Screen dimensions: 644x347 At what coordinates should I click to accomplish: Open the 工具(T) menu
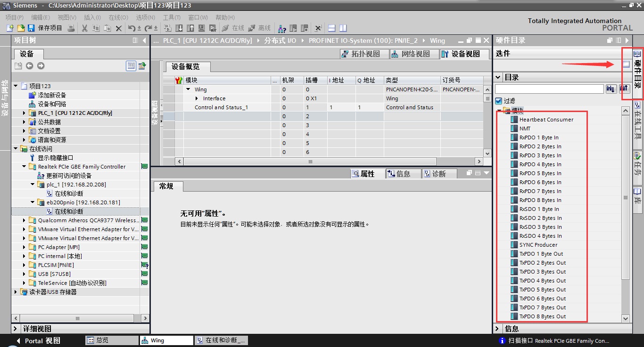[172, 17]
